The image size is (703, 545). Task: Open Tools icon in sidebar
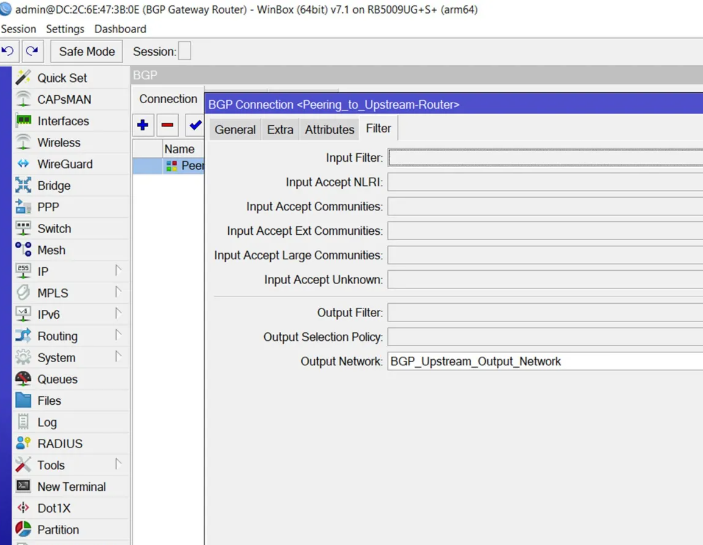tap(23, 465)
